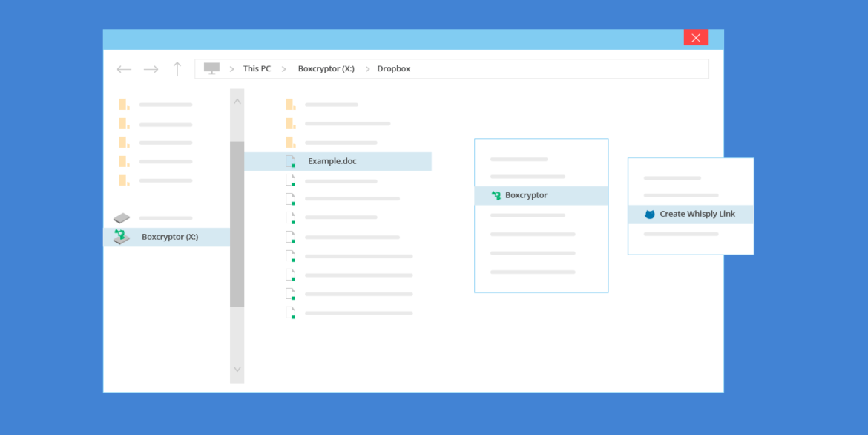Screen dimensions: 868x435
Task: Click the forward navigation arrow
Action: 151,69
